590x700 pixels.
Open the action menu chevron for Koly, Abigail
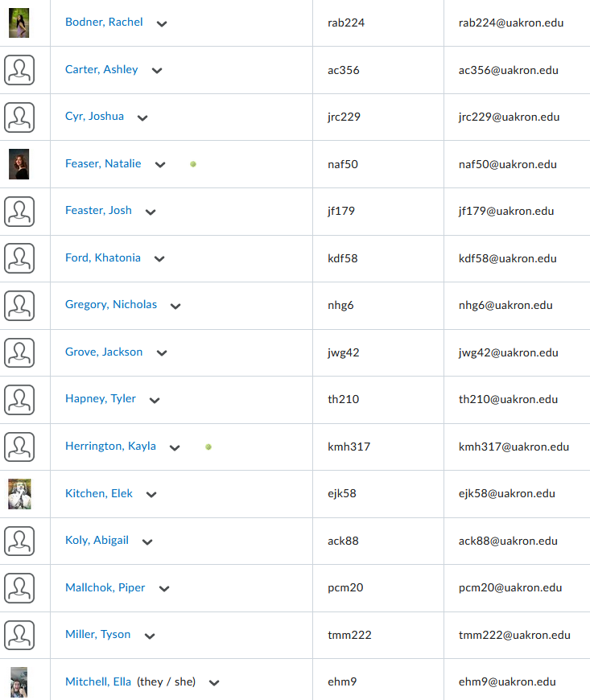click(x=147, y=542)
